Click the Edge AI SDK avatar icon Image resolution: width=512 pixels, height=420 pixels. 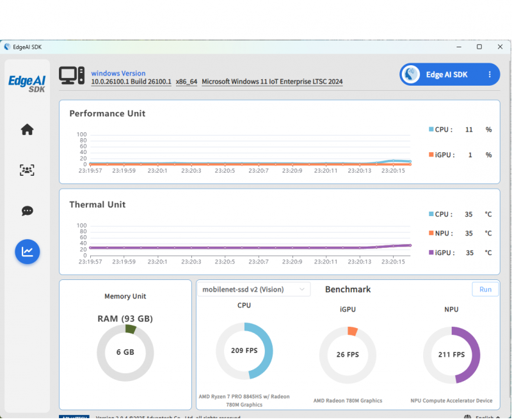(x=411, y=75)
